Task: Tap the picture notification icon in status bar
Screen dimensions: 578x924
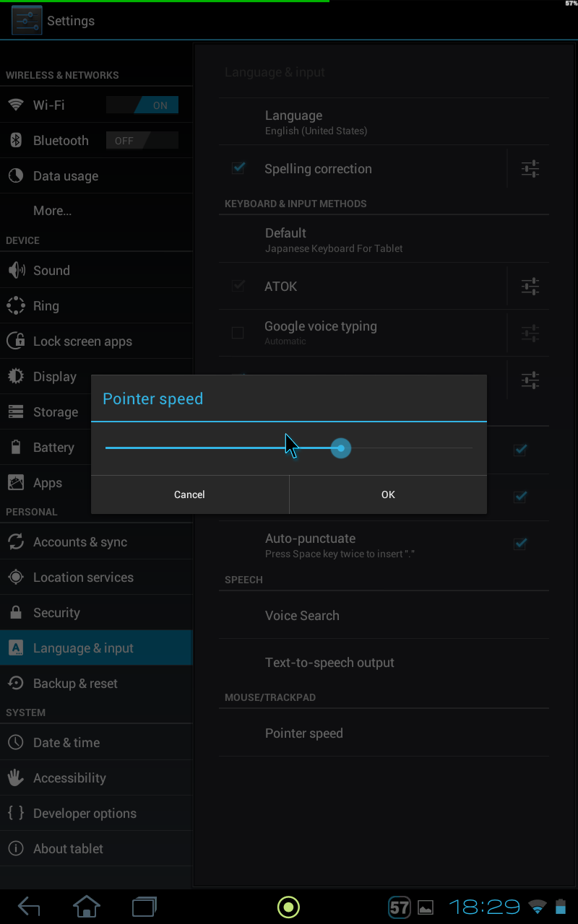Action: click(426, 907)
